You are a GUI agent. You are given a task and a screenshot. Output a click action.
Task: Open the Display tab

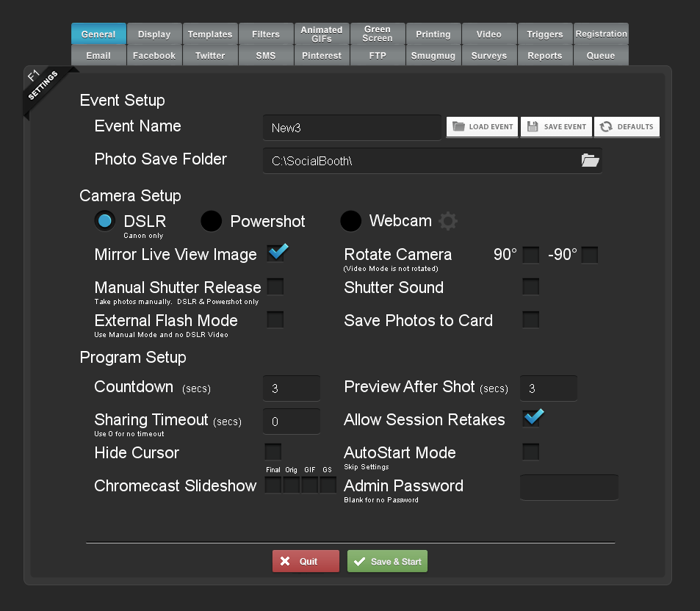(x=154, y=34)
